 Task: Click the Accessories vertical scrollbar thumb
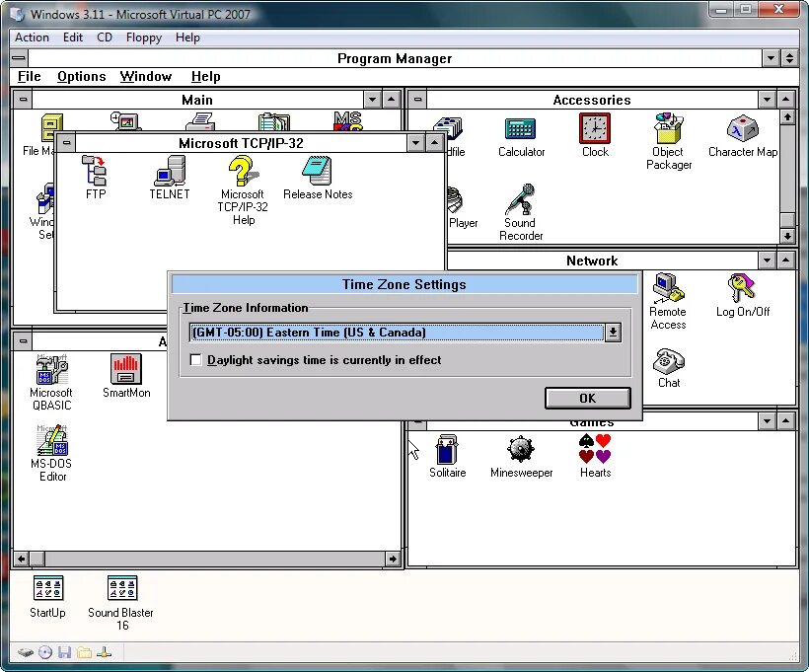tap(787, 220)
